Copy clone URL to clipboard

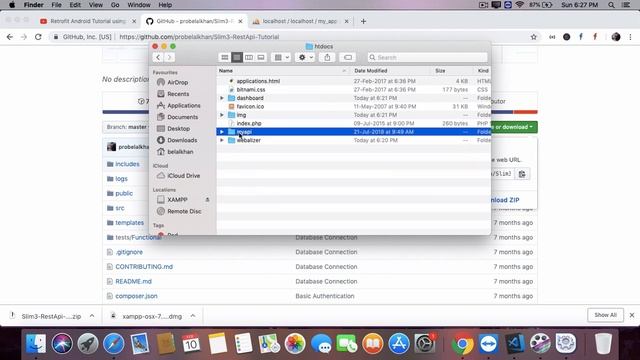click(x=522, y=174)
